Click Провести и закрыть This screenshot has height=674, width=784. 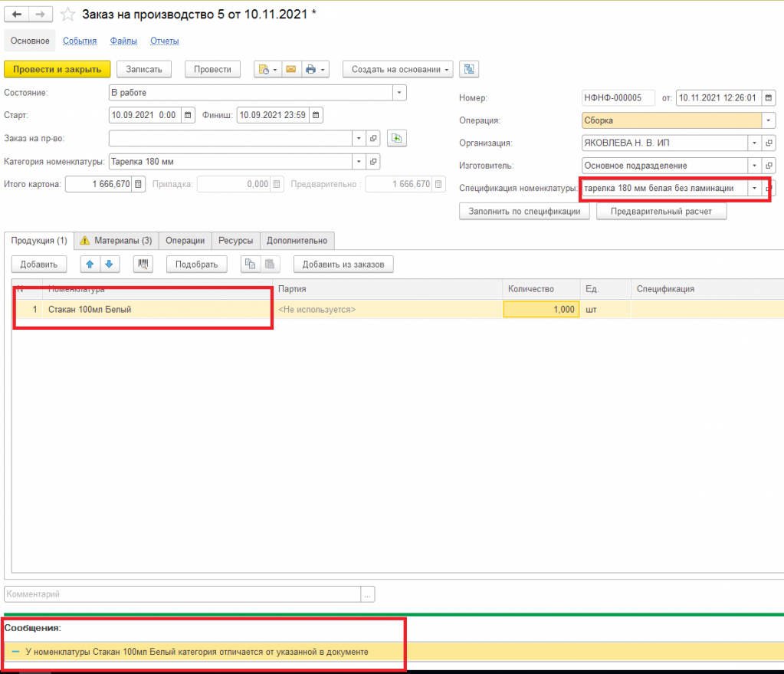[57, 70]
